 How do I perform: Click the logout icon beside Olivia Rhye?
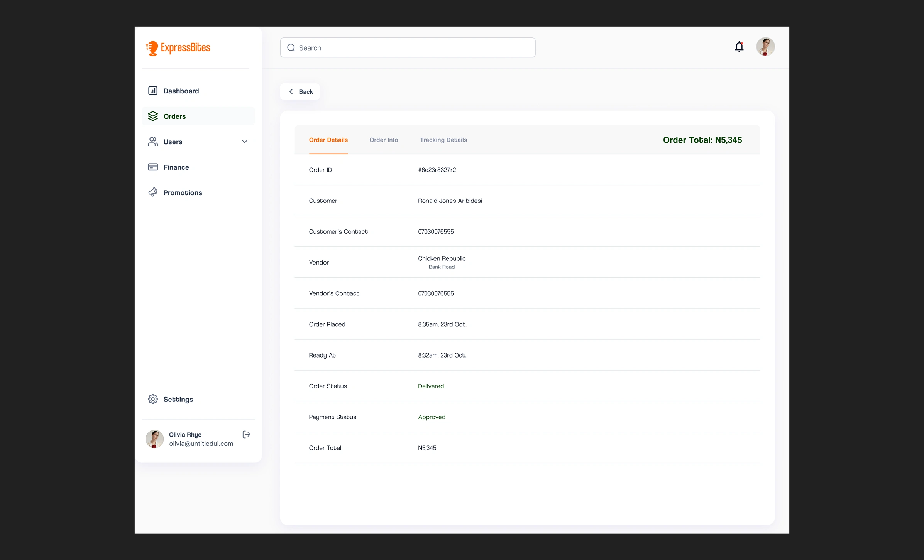click(x=246, y=435)
